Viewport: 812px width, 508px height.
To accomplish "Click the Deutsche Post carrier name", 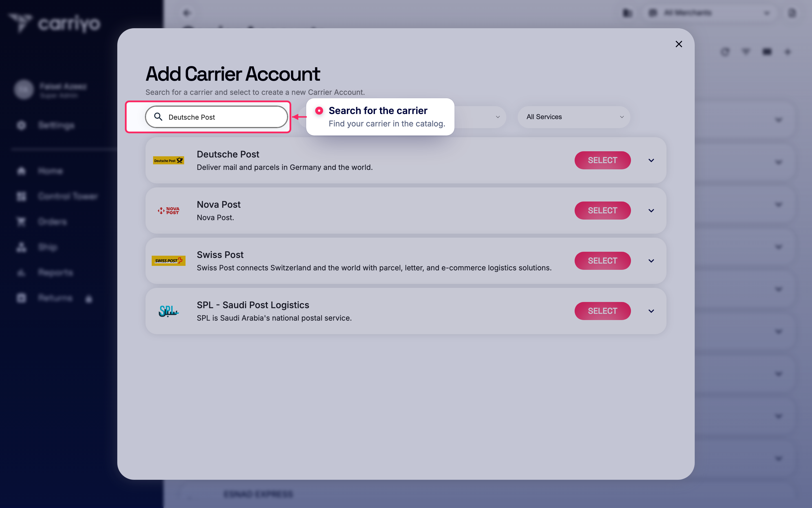I will (x=228, y=154).
